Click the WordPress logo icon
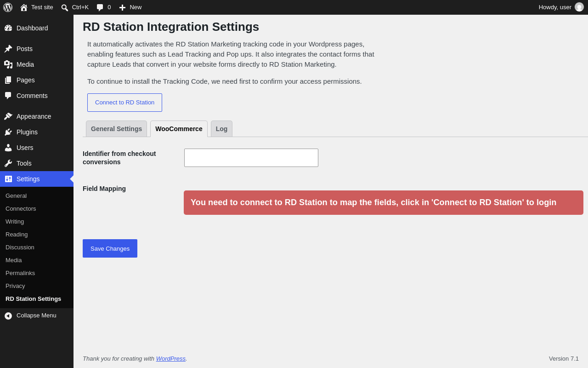This screenshot has width=588, height=368. click(8, 7)
